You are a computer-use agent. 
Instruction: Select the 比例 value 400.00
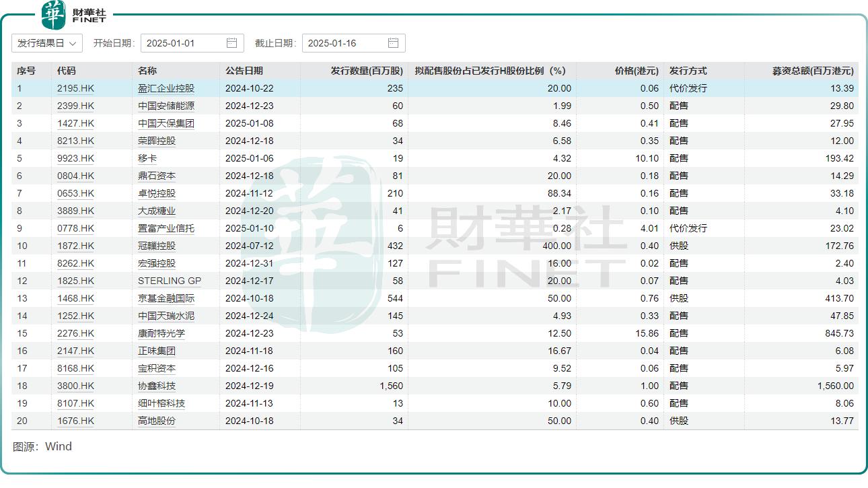[x=557, y=246]
